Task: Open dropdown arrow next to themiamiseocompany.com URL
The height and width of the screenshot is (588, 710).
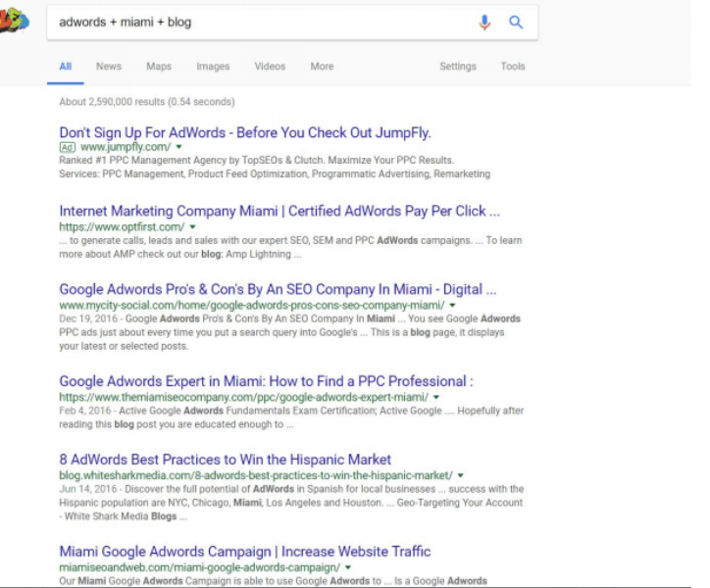Action: click(x=436, y=397)
